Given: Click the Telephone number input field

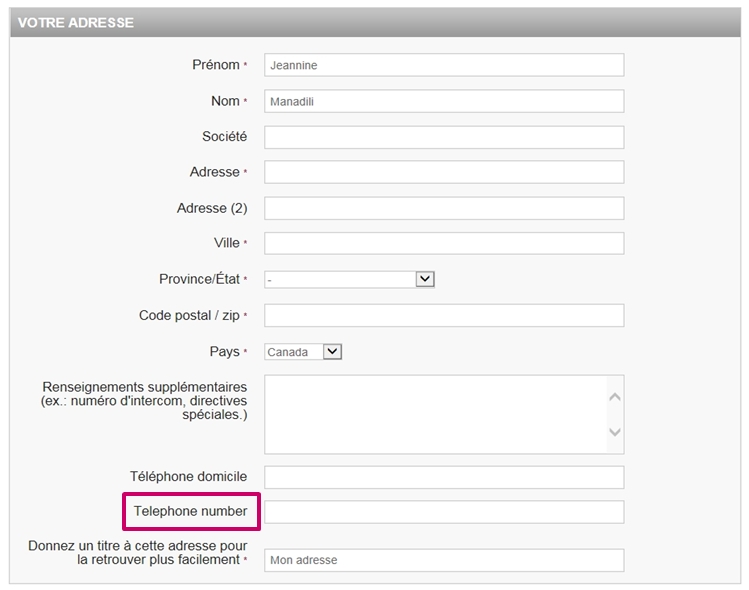Looking at the screenshot, I should click(x=444, y=512).
